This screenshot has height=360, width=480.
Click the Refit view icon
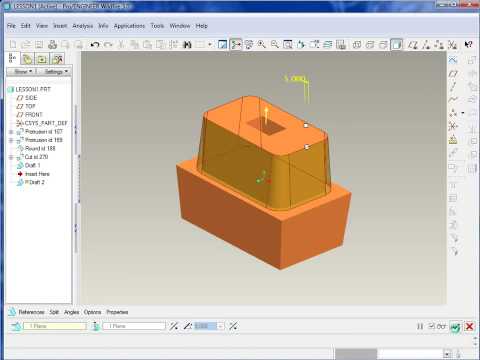(x=288, y=44)
